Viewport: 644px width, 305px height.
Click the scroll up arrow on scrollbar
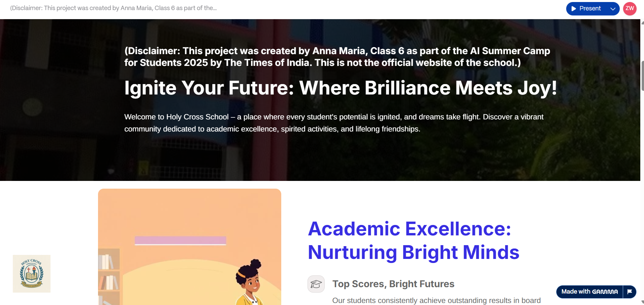(642, 23)
